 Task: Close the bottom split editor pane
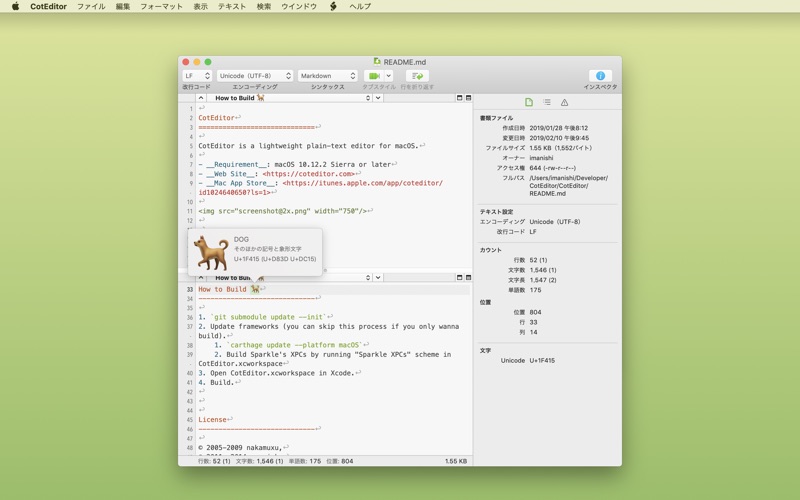(x=459, y=278)
